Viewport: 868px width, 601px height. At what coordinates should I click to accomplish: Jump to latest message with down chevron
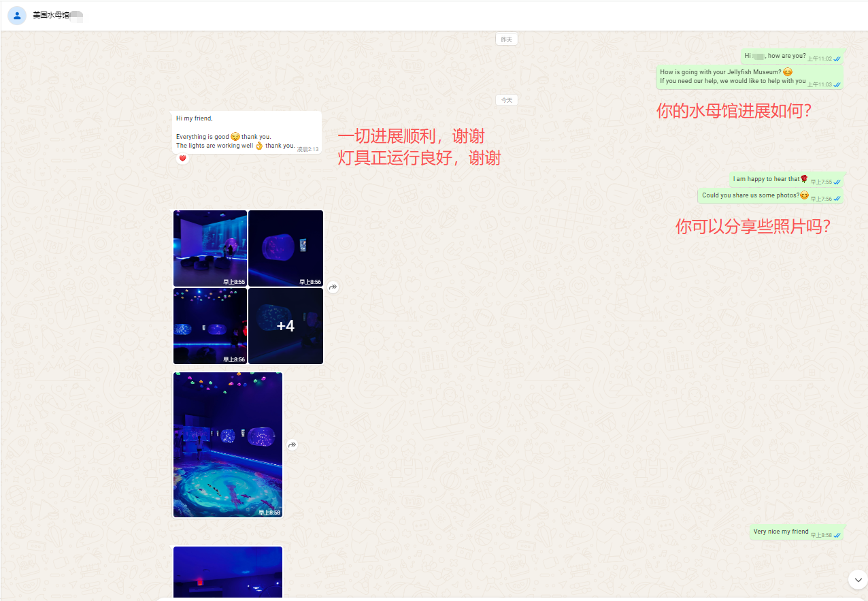pos(858,579)
